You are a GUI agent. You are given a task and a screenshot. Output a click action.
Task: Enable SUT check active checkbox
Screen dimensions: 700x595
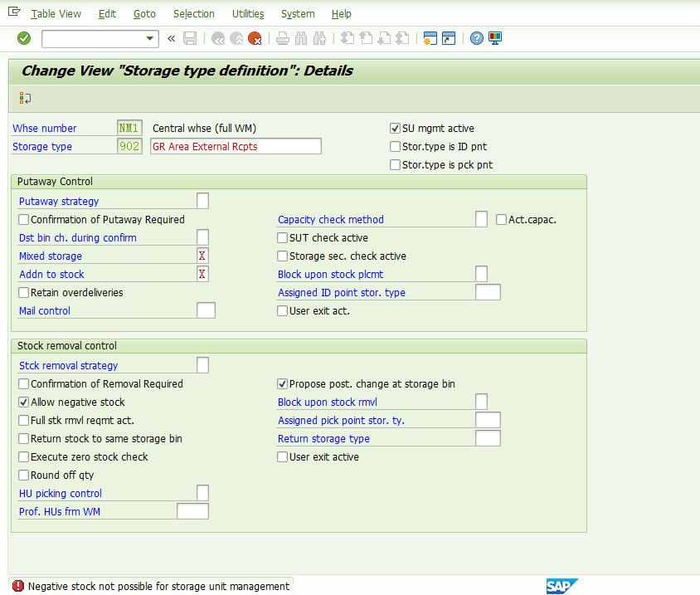[282, 238]
